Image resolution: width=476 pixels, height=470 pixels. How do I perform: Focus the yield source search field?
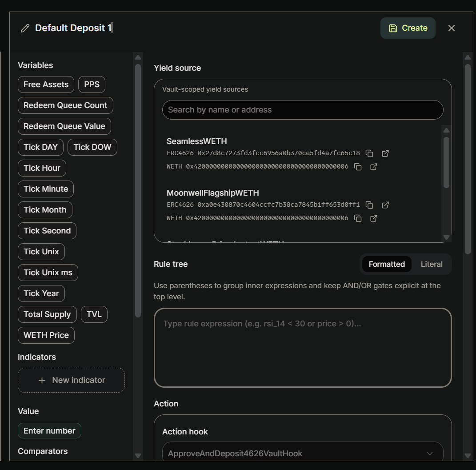click(x=303, y=109)
